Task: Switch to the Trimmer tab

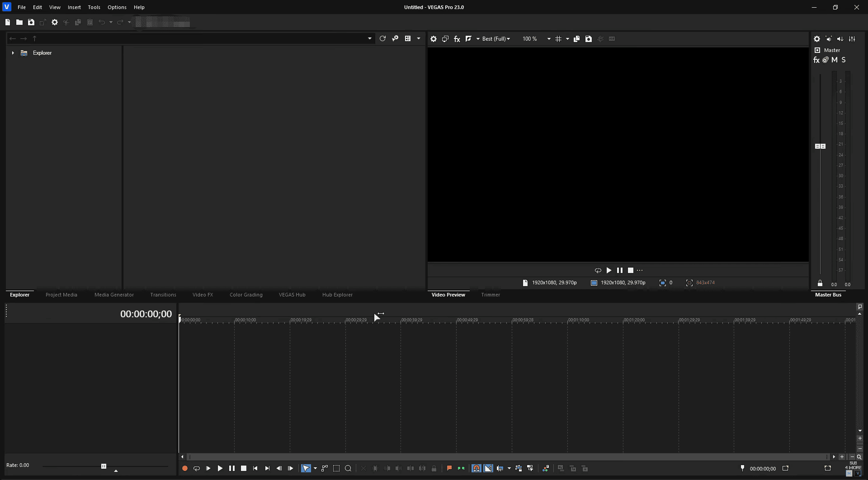Action: click(491, 295)
